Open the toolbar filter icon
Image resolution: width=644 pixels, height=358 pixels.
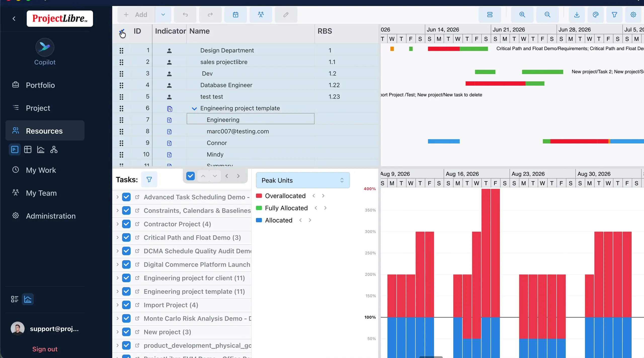(x=615, y=15)
